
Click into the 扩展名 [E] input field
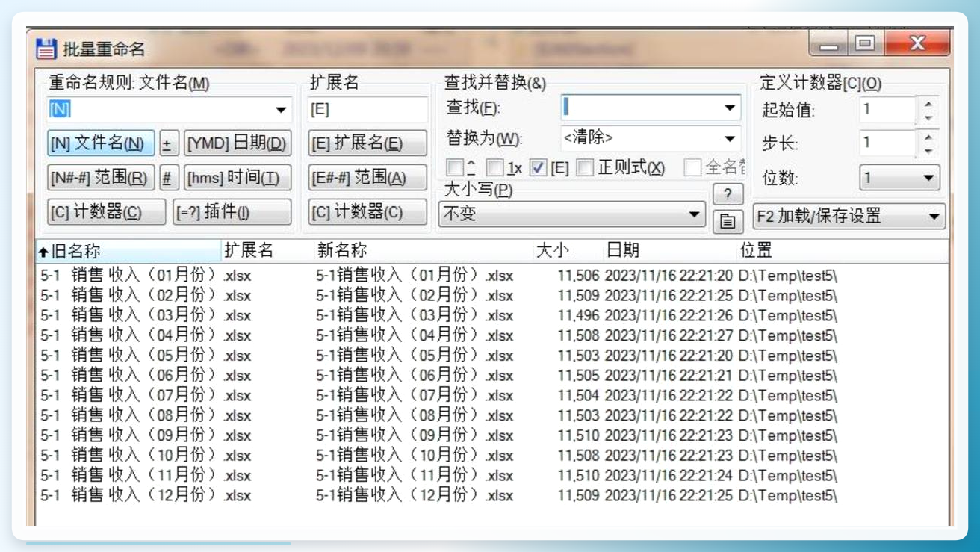367,109
